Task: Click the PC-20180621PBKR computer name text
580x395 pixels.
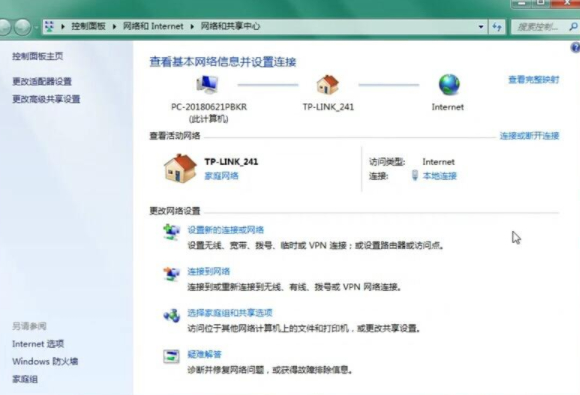Action: pyautogui.click(x=209, y=107)
